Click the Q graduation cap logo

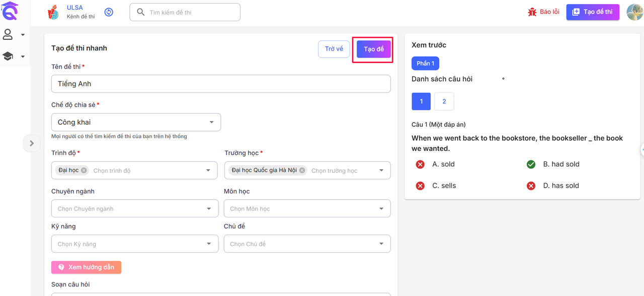click(x=10, y=11)
